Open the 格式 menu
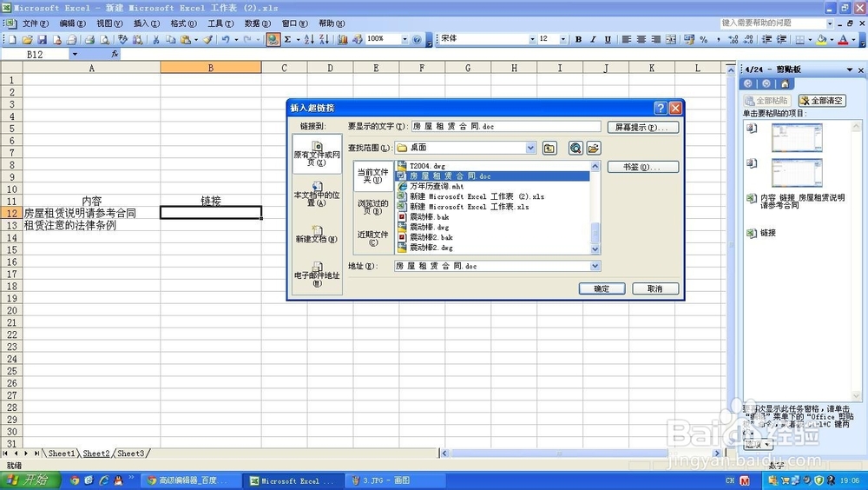This screenshot has width=868, height=490. pyautogui.click(x=183, y=23)
